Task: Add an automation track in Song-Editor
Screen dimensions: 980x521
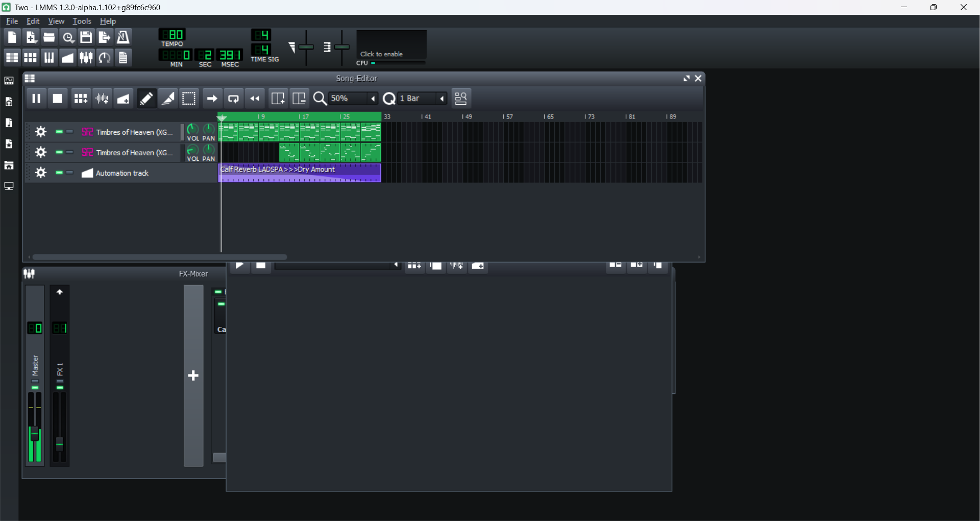Action: click(124, 99)
